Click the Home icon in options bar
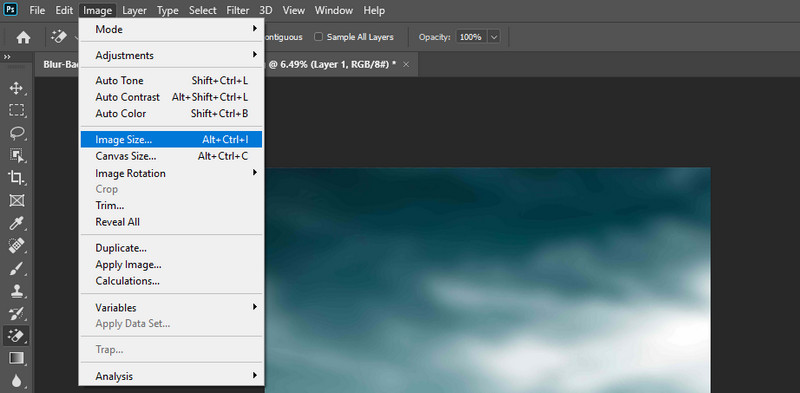This screenshot has width=800, height=393. coord(23,37)
